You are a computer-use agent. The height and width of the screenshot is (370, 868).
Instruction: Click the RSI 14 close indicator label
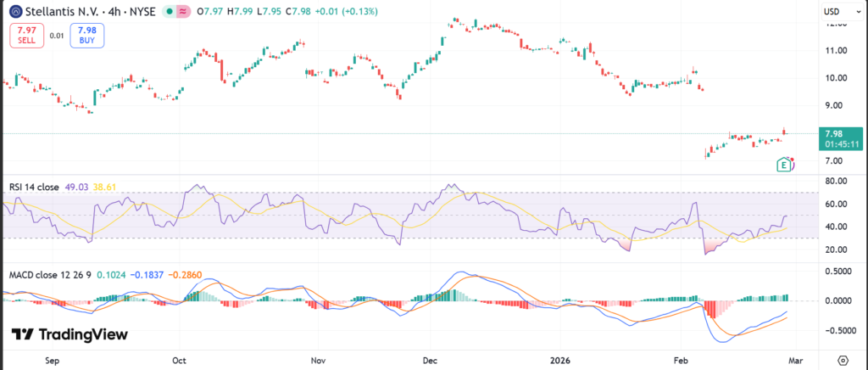(34, 188)
